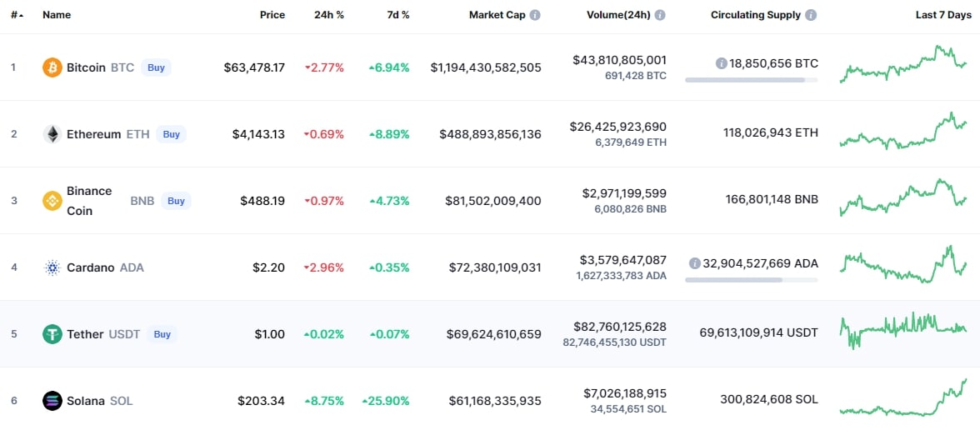Click Bitcoin price $63,478.17

[x=254, y=67]
